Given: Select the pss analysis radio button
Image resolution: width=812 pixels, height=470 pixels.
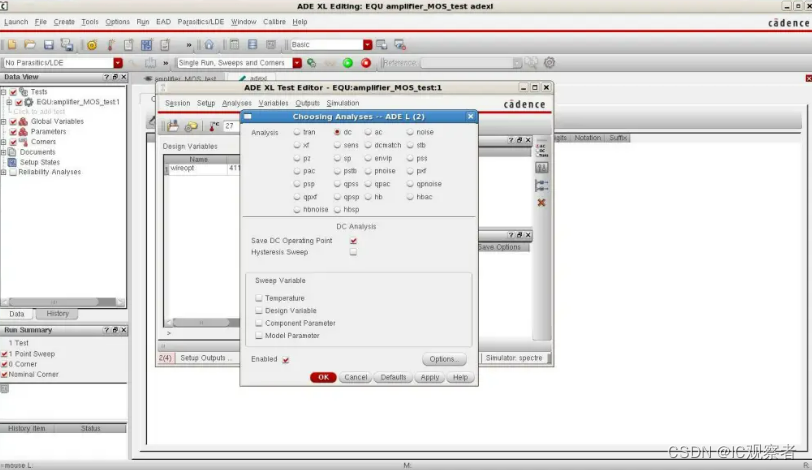Looking at the screenshot, I should [x=410, y=158].
